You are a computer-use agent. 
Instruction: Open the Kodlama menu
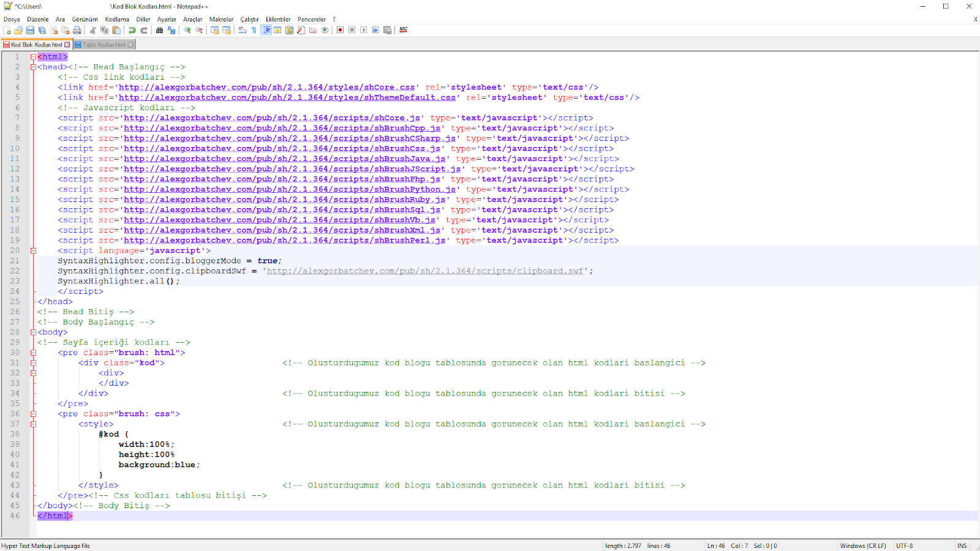[117, 19]
